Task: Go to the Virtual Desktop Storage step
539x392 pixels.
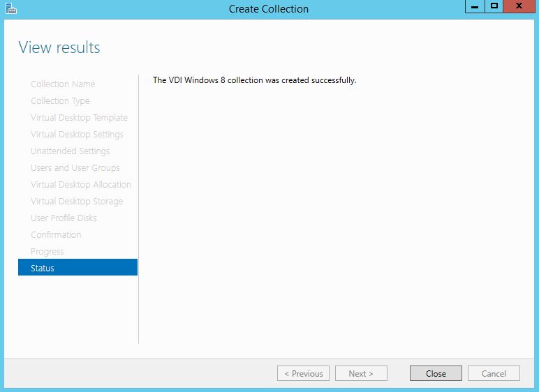Action: [77, 201]
